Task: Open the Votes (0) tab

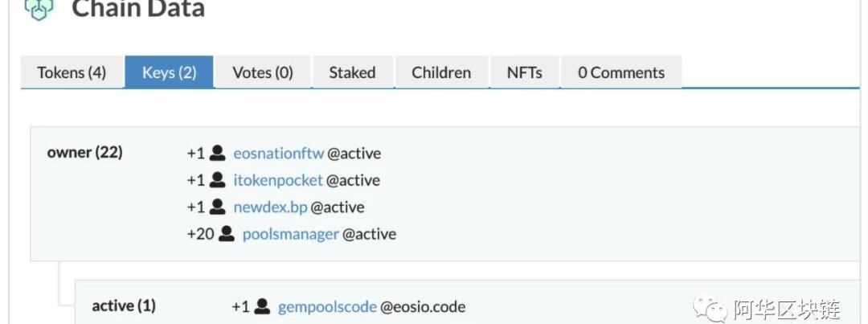Action: point(263,72)
